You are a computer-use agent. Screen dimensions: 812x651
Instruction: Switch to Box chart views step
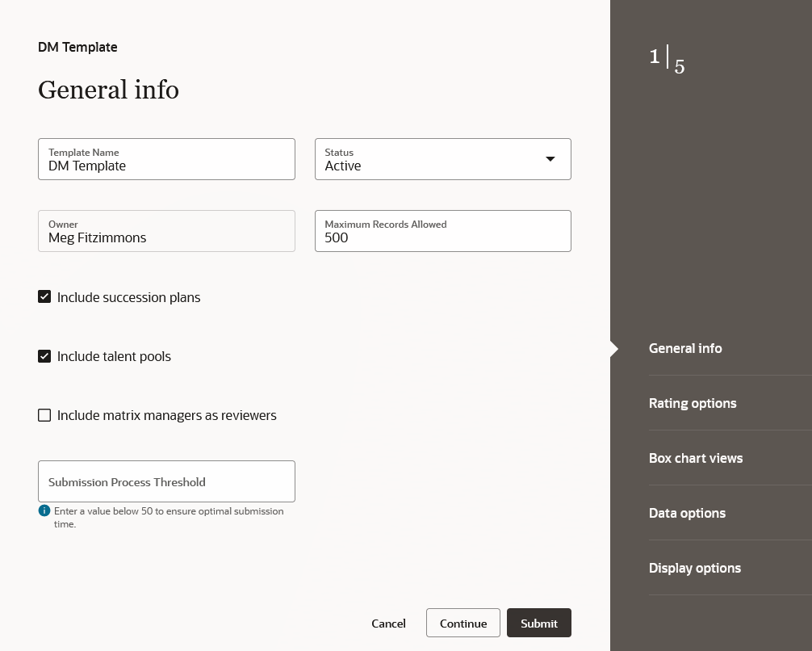point(696,458)
